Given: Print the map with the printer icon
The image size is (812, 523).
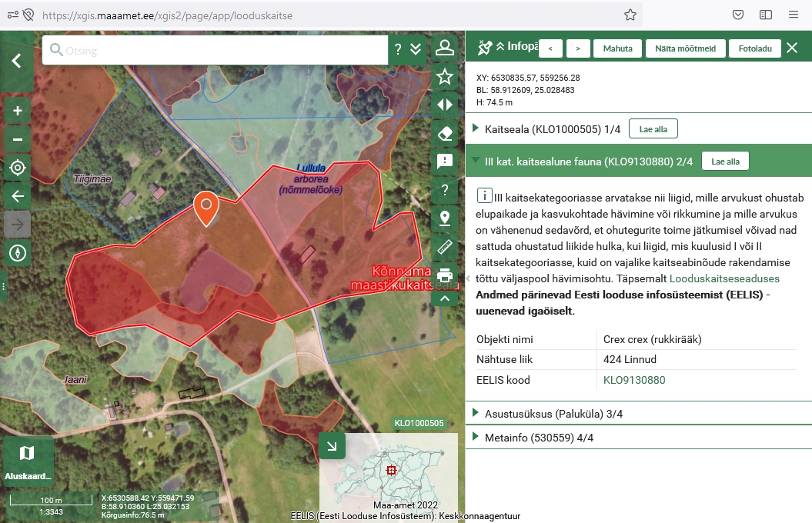Looking at the screenshot, I should (444, 275).
